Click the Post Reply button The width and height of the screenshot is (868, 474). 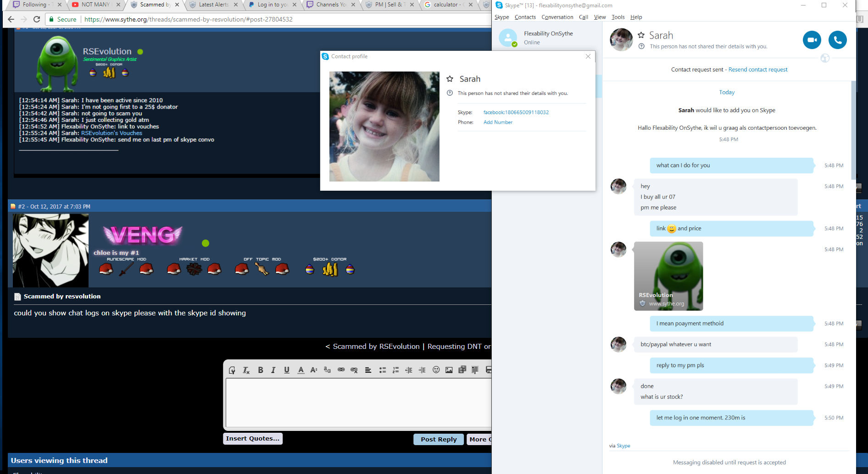click(x=439, y=439)
